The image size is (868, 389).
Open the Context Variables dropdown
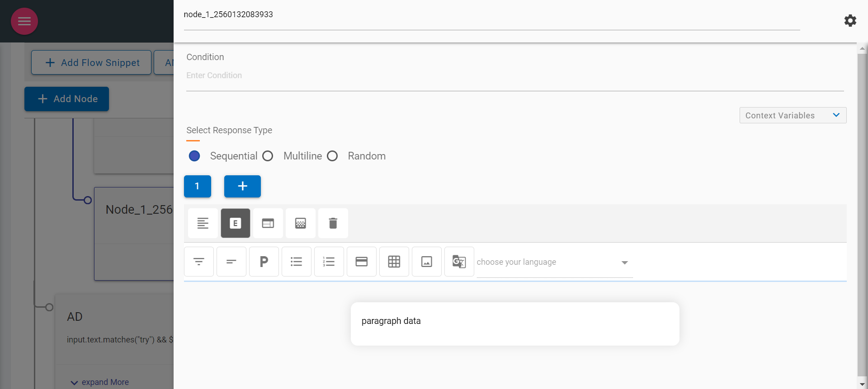point(793,115)
